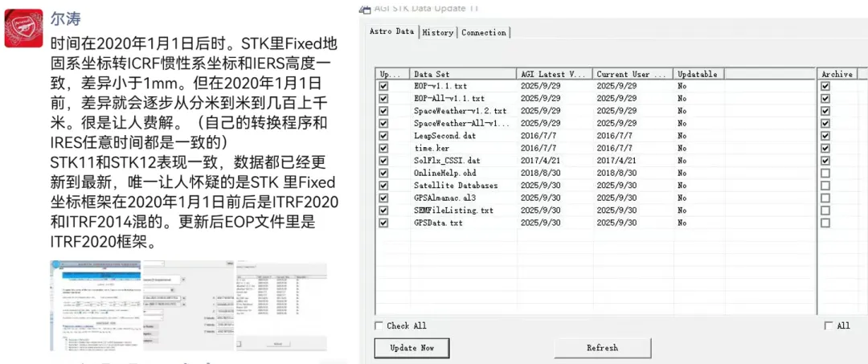This screenshot has height=364, width=868.
Task: Toggle update checkbox for SpaceWeather-v1.2.txt
Action: (x=383, y=111)
